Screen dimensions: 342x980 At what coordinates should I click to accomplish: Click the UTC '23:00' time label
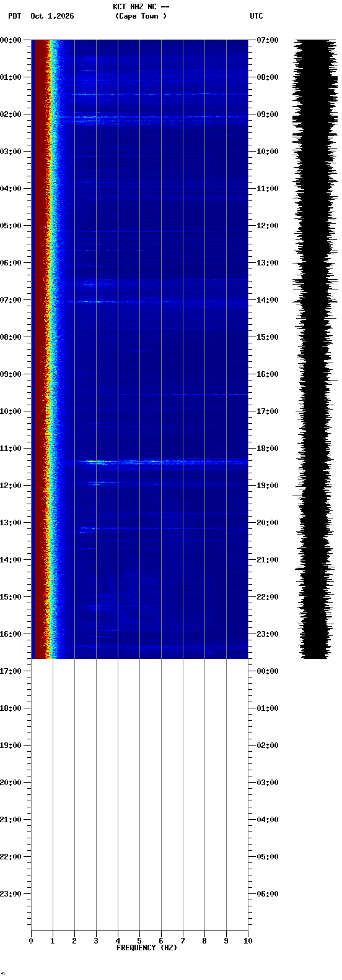coord(267,634)
